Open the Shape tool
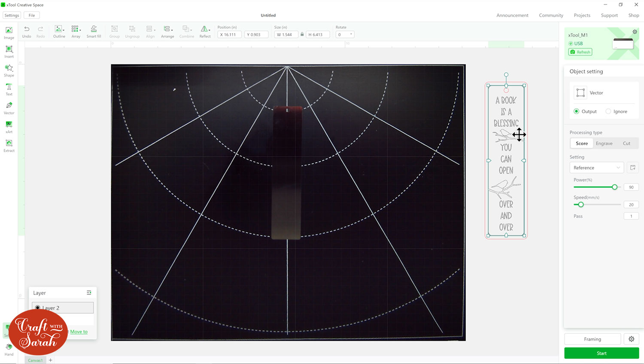Viewport: 644px width, 364px height. [9, 70]
